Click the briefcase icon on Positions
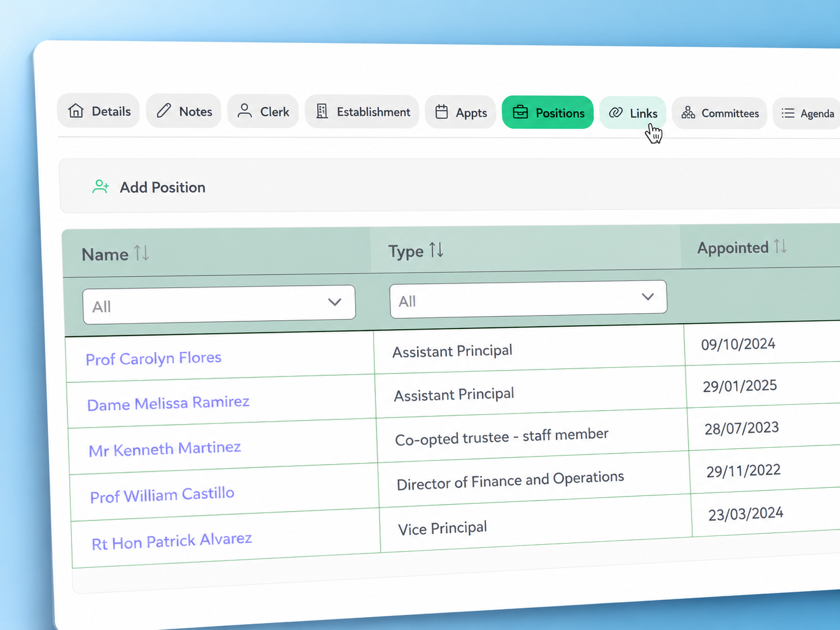 [x=520, y=112]
